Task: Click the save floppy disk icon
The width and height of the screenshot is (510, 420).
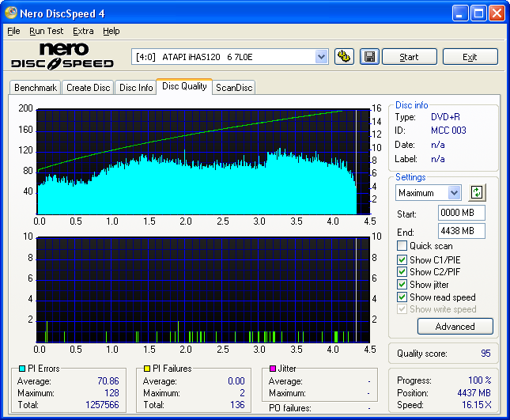Action: click(368, 56)
